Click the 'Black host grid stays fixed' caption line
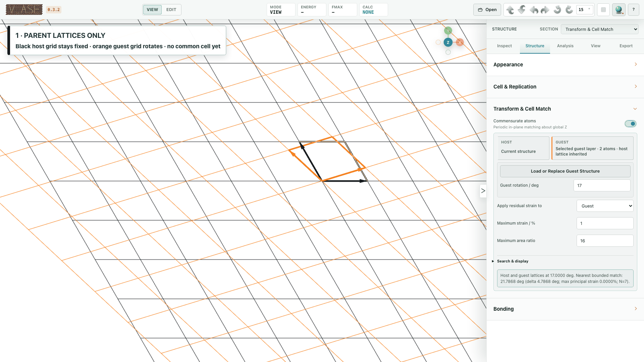 118,46
